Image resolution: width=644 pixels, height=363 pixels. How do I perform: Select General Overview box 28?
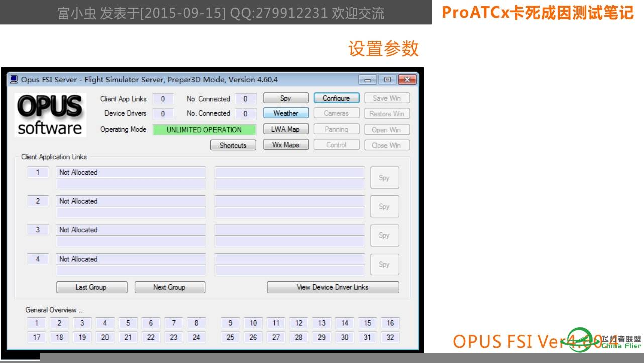click(x=299, y=337)
